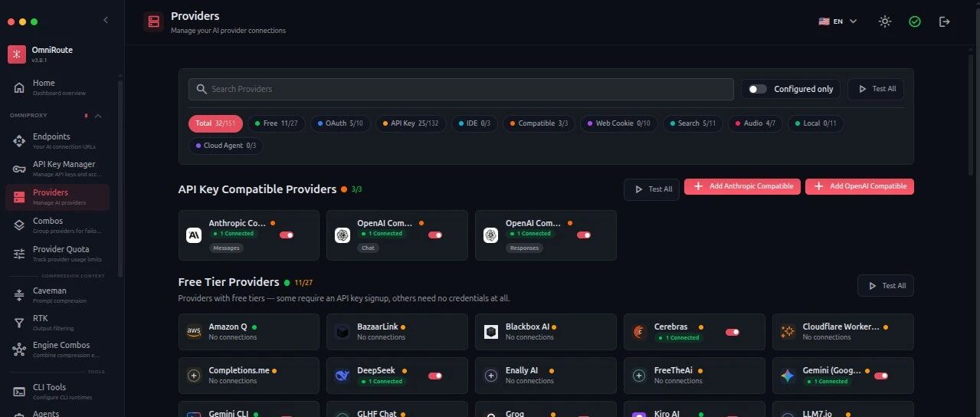Open Home via its house icon
This screenshot has width=980, height=417.
(x=19, y=87)
